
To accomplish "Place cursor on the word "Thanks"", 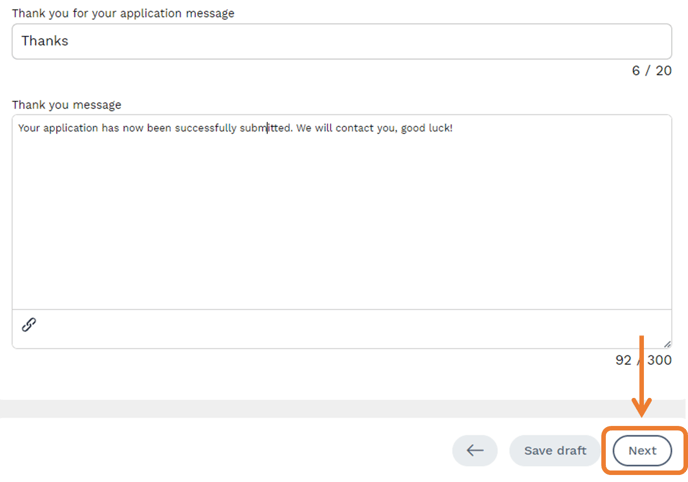I will click(45, 41).
